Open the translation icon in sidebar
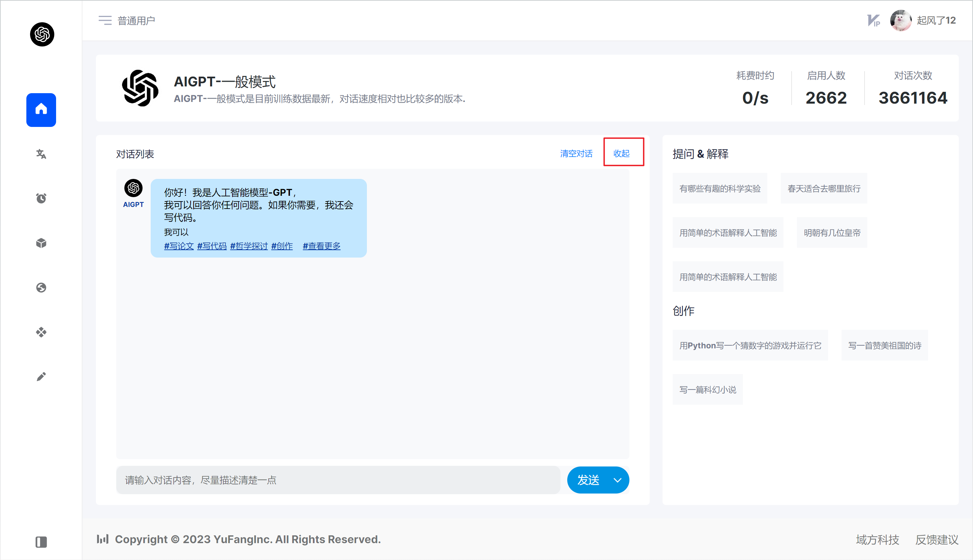The height and width of the screenshot is (560, 973). (41, 154)
